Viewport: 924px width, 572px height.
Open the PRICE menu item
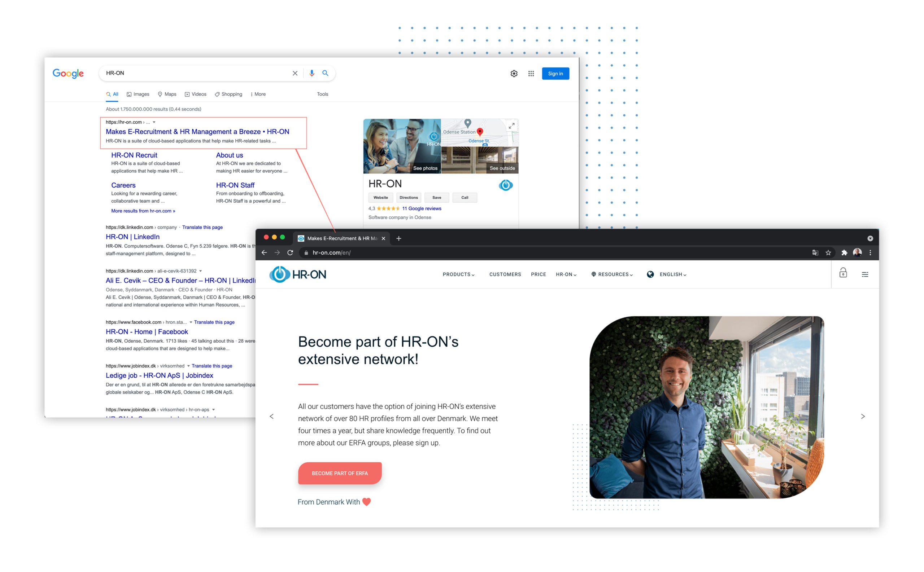(538, 274)
